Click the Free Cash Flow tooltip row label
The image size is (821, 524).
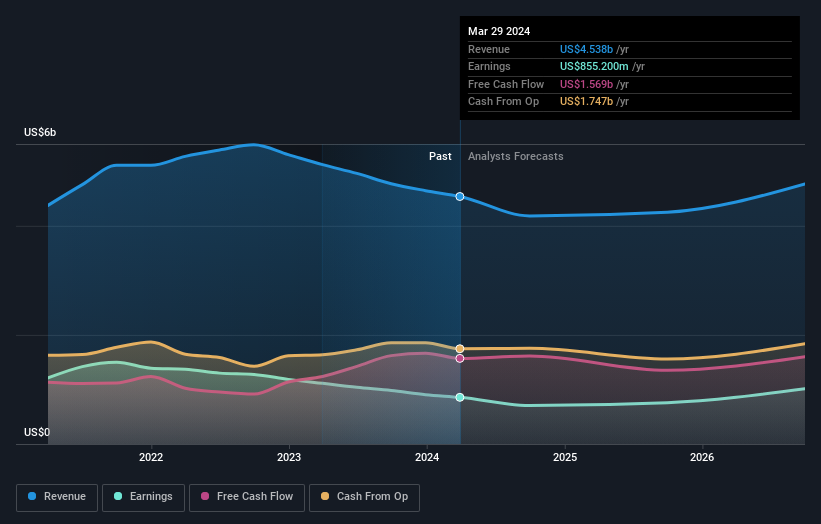[x=506, y=84]
